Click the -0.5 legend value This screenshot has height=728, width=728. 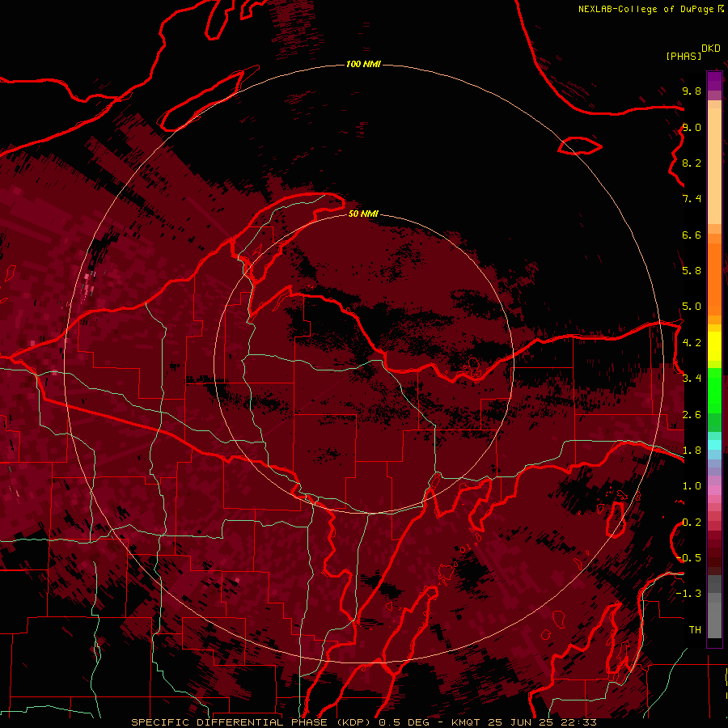coord(688,557)
